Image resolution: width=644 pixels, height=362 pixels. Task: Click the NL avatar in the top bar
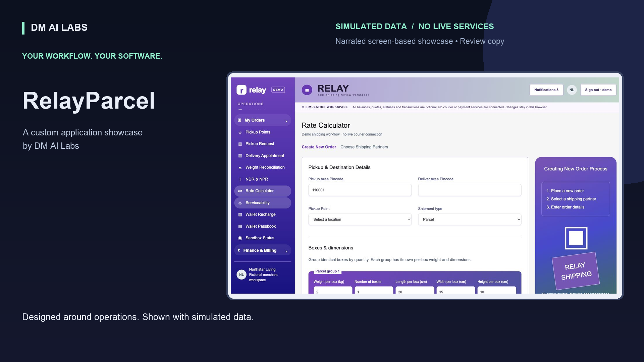(x=572, y=90)
